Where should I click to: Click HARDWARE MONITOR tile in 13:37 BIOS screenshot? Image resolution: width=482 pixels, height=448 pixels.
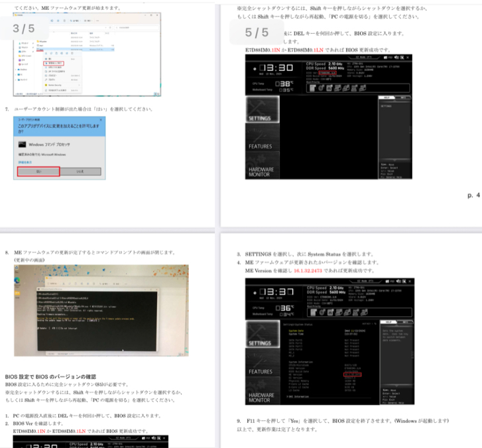263,390
